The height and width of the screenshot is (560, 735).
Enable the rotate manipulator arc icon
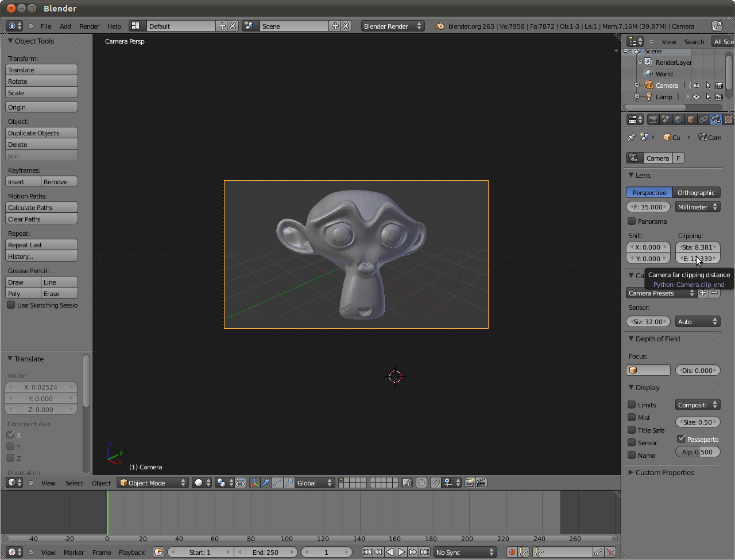click(x=277, y=483)
